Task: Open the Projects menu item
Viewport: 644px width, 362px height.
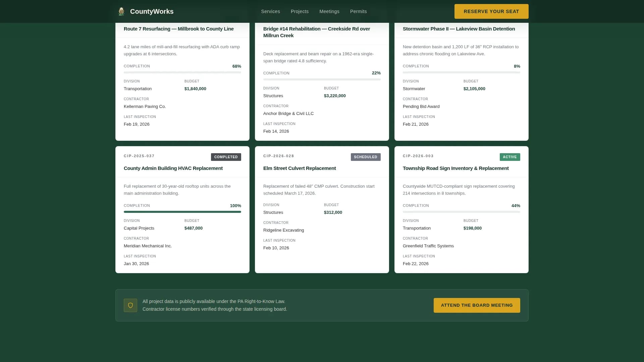Action: click(x=300, y=11)
